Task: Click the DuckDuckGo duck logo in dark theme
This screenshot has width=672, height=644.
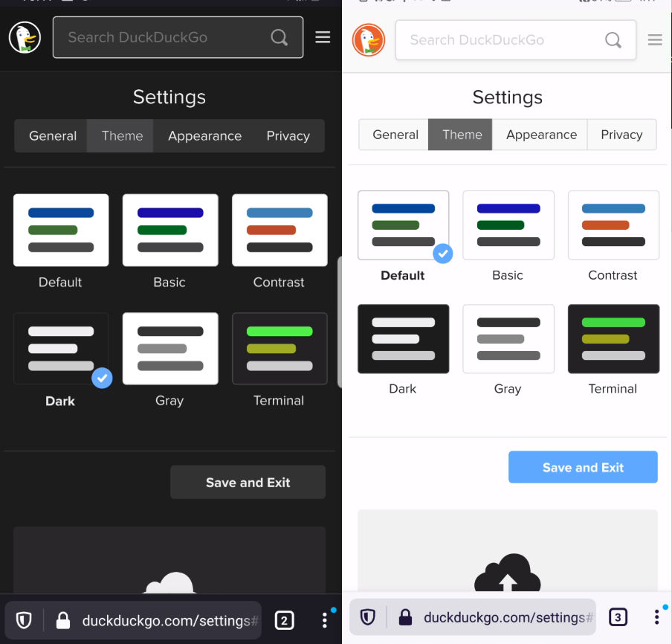Action: 24,37
